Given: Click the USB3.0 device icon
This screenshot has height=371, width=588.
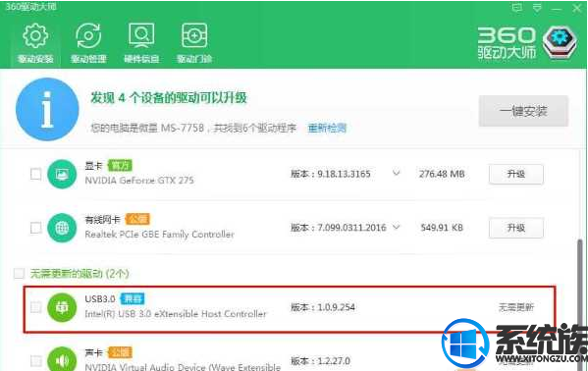Looking at the screenshot, I should point(62,307).
